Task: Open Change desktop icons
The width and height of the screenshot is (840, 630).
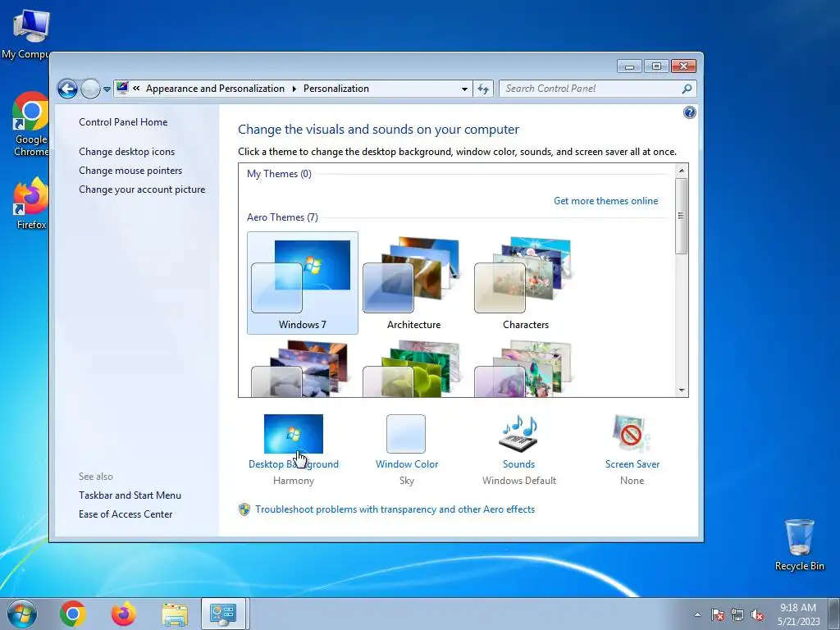Action: [126, 152]
